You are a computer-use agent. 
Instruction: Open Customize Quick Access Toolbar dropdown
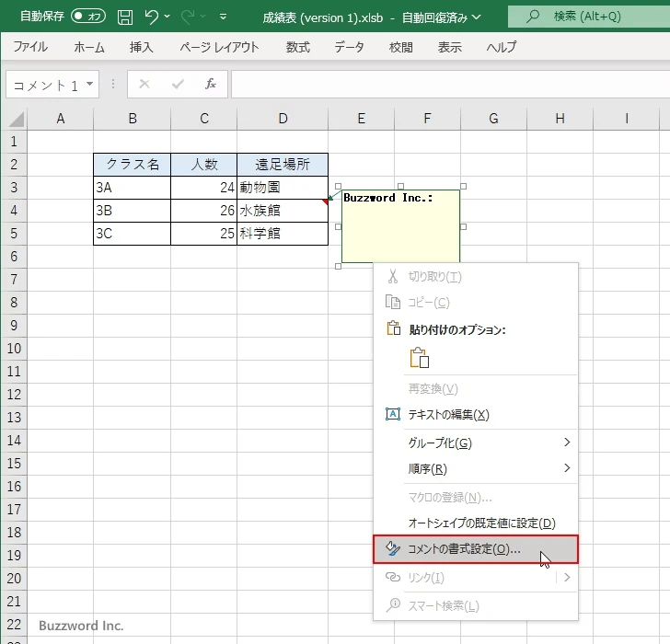pos(223,17)
